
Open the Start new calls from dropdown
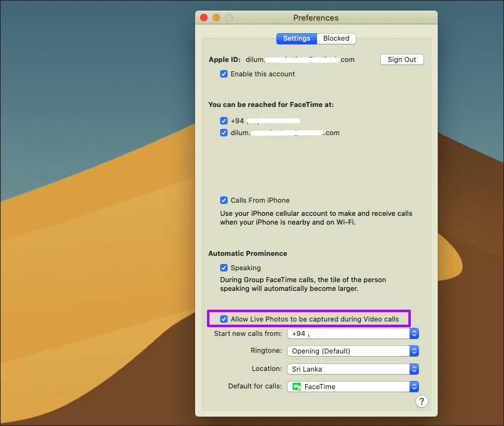point(353,333)
